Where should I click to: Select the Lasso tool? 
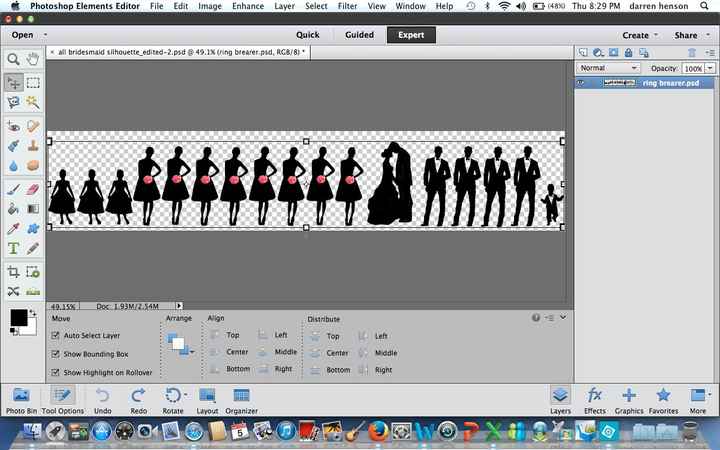pyautogui.click(x=13, y=102)
